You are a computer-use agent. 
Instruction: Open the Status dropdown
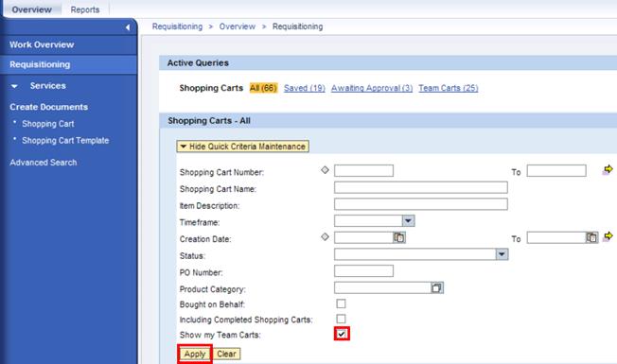[502, 254]
